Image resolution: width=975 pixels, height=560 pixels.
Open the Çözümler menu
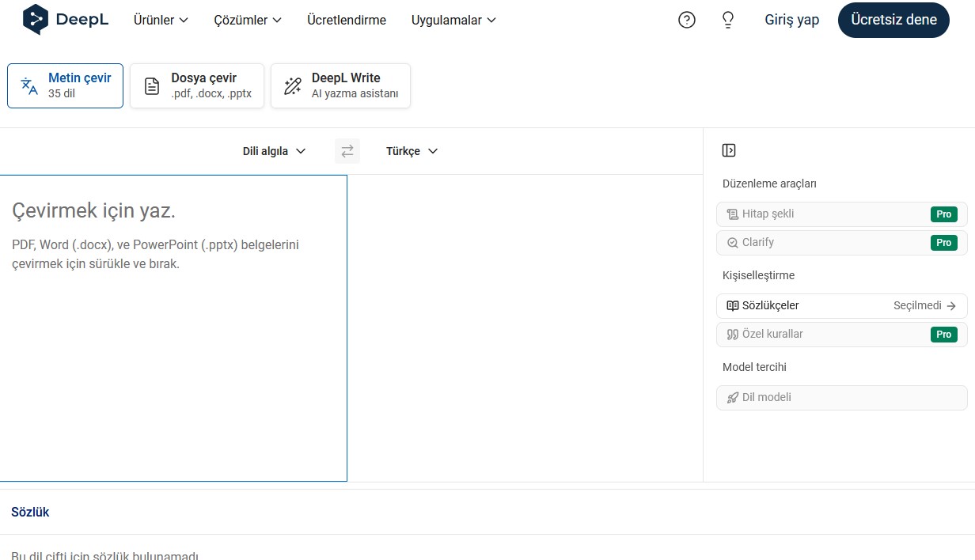247,21
